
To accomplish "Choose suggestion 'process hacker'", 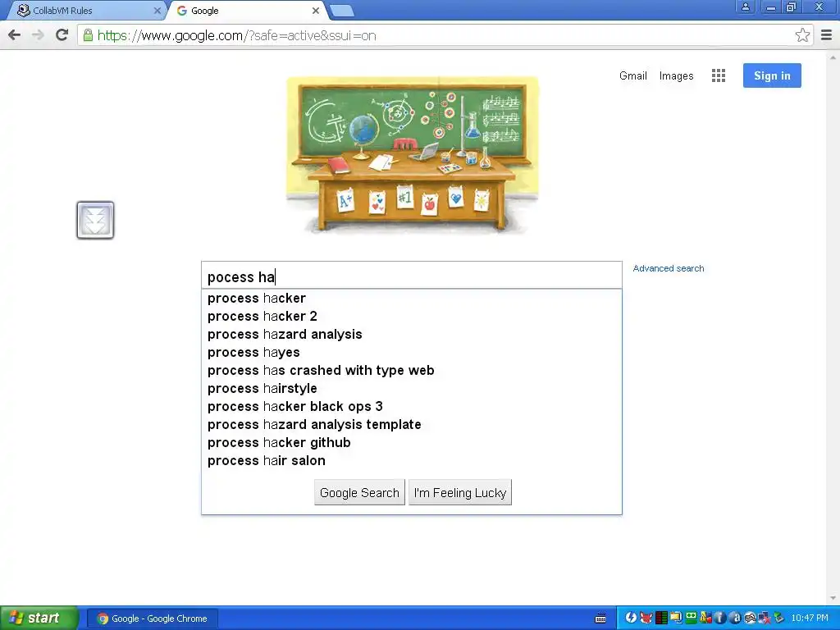I will tap(412, 298).
